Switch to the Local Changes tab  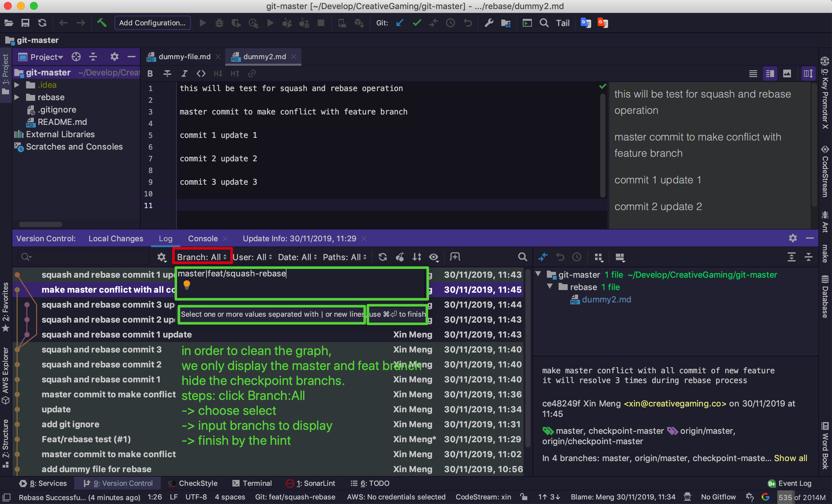[116, 239]
